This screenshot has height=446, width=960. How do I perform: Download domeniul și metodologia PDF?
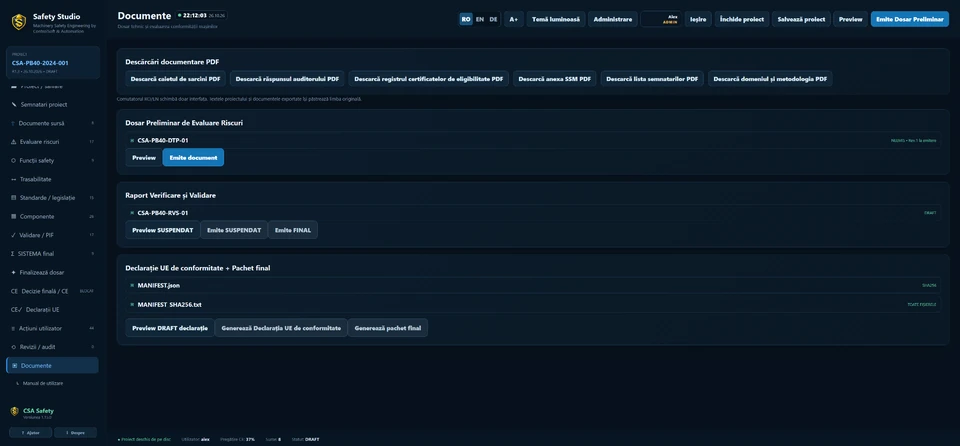[x=770, y=79]
